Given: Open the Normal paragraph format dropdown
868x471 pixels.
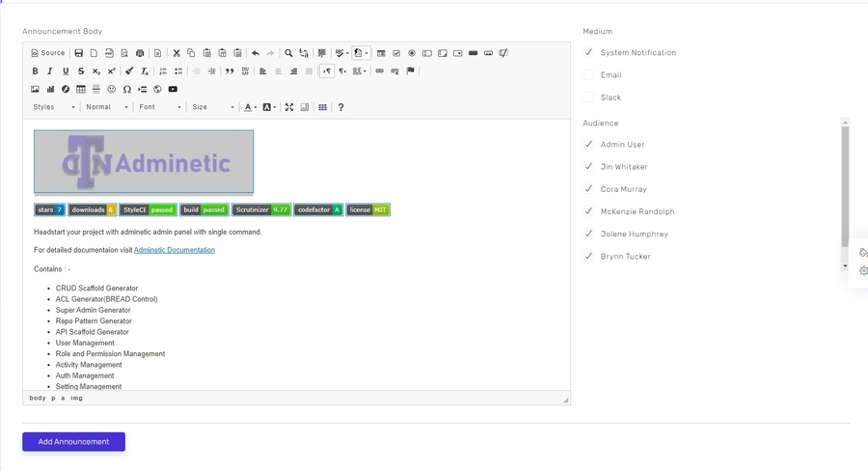Looking at the screenshot, I should pos(106,107).
